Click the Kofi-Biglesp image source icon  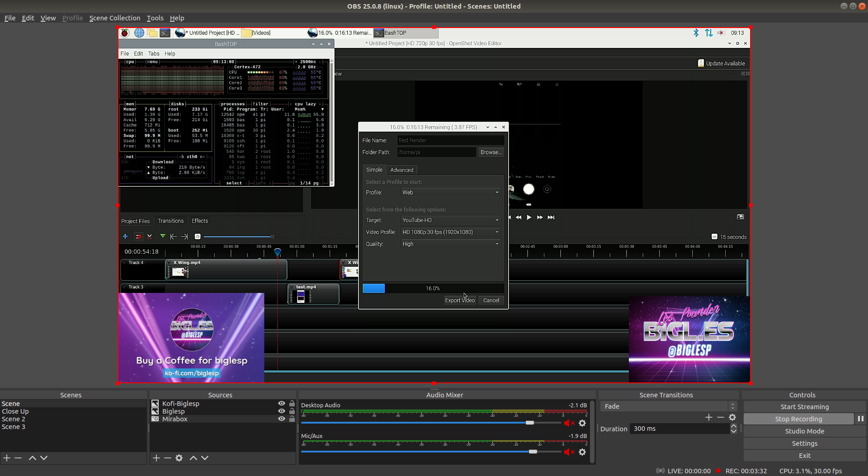155,404
